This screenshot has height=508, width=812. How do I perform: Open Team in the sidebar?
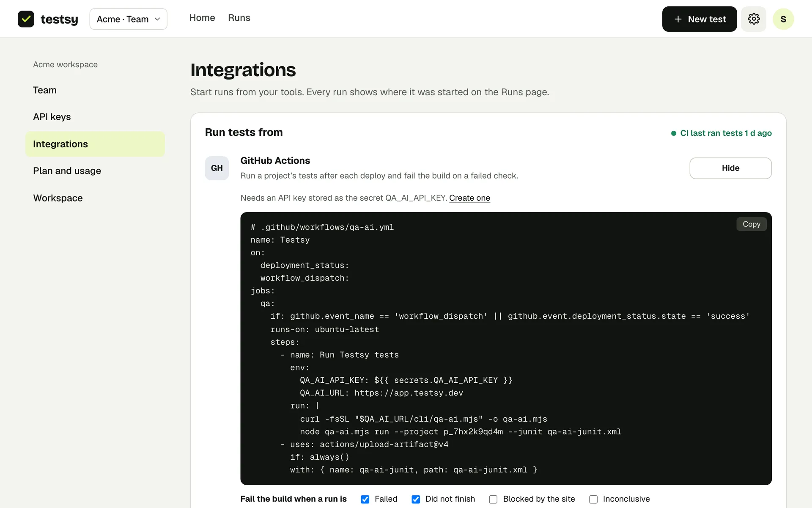(95, 90)
